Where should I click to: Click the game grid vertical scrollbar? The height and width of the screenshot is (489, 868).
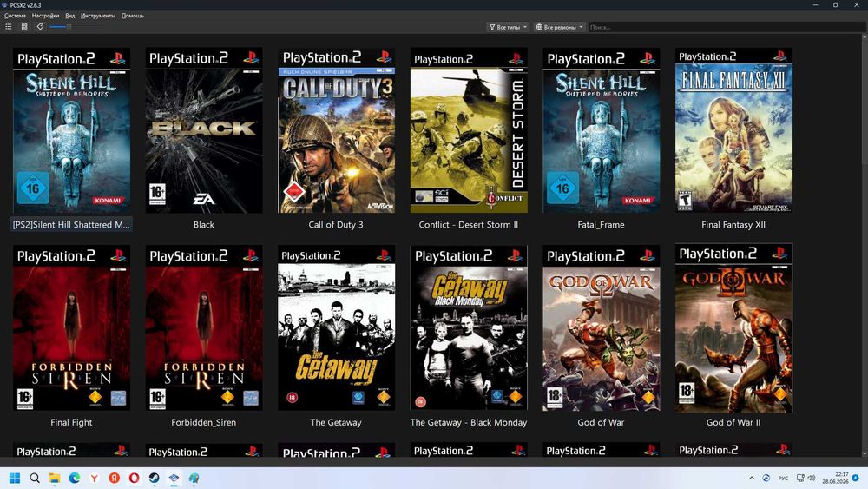click(865, 244)
